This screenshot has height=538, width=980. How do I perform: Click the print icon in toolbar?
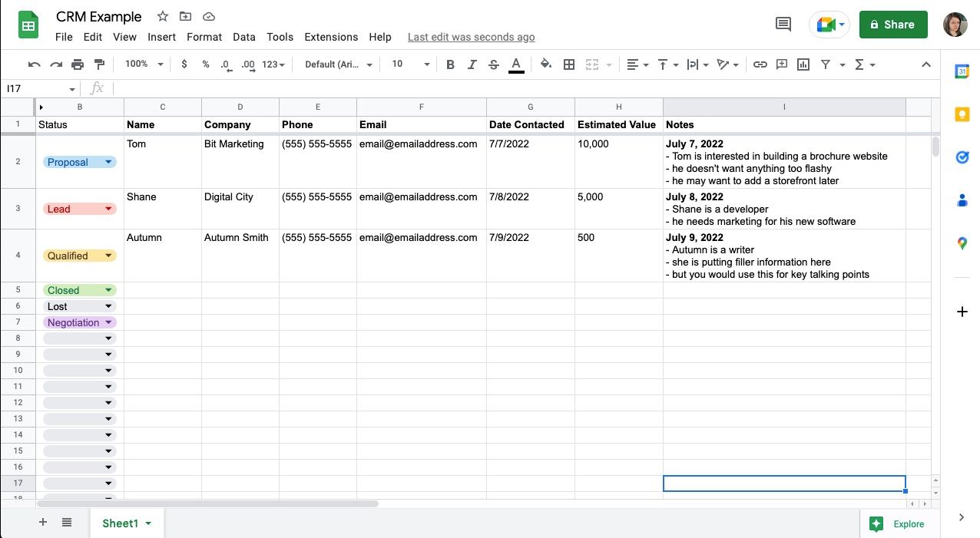(77, 64)
